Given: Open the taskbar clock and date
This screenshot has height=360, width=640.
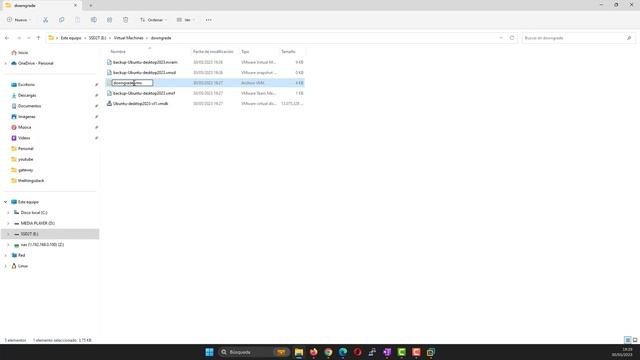Looking at the screenshot, I should (x=623, y=352).
